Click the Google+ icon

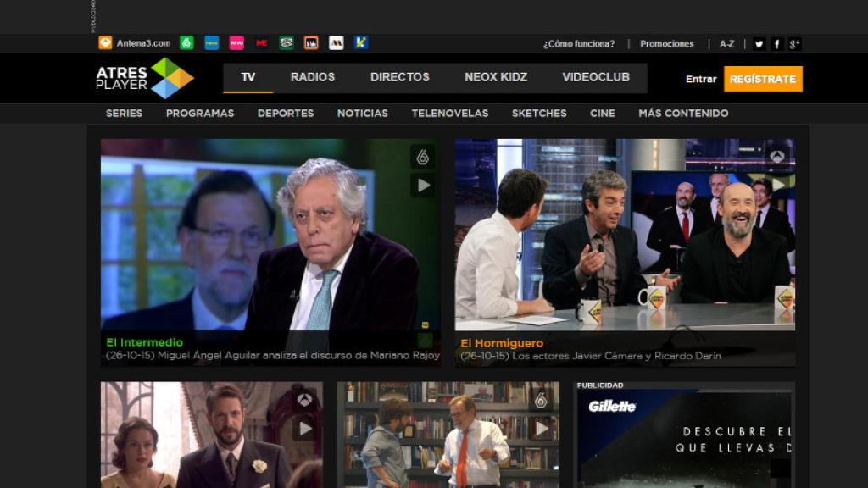point(794,43)
